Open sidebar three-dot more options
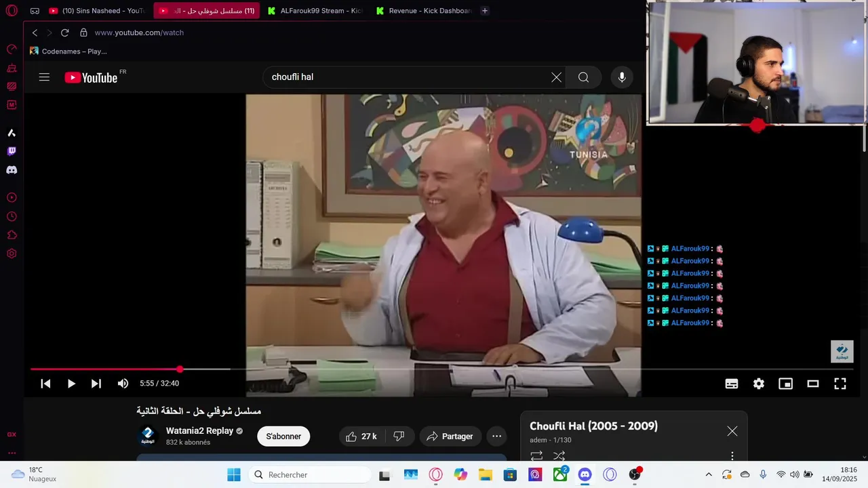The height and width of the screenshot is (488, 868). coord(12,453)
